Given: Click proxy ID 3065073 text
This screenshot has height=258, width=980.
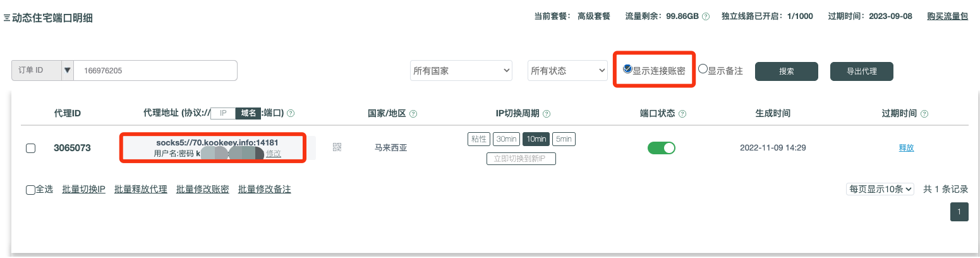Looking at the screenshot, I should coord(72,148).
